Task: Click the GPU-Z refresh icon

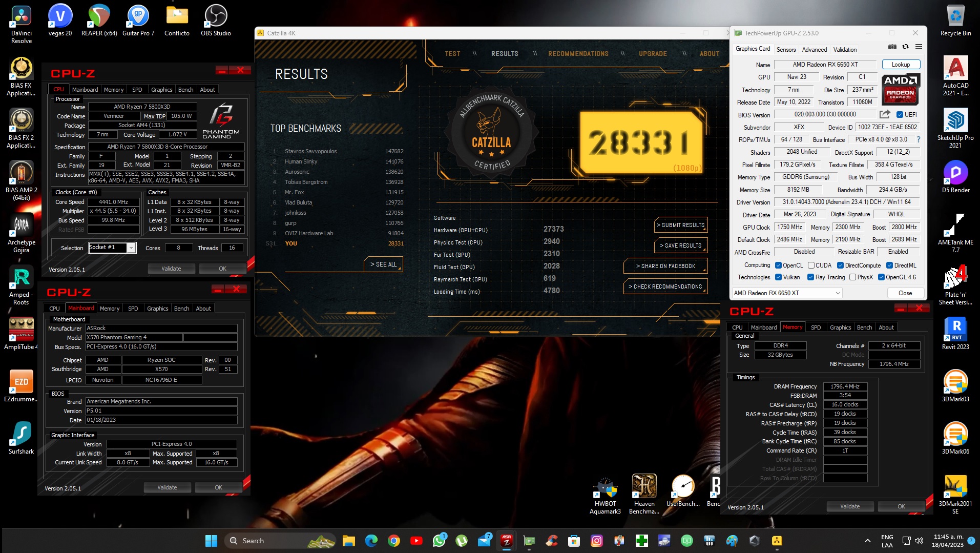Action: (905, 47)
